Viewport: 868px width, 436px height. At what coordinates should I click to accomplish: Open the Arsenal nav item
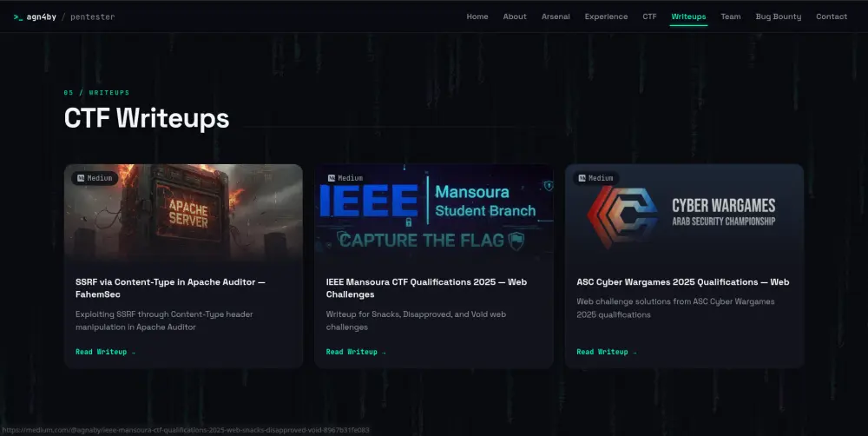pos(556,17)
